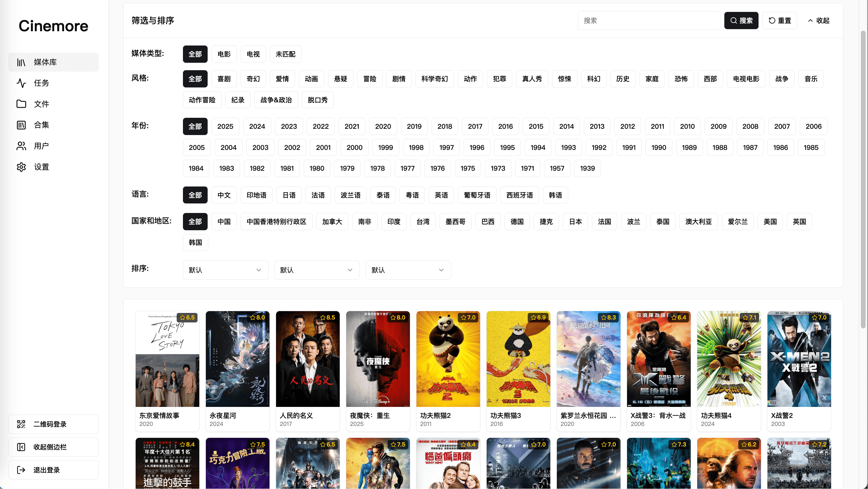Click the 重置 reset button
This screenshot has width=868, height=489.
click(780, 21)
